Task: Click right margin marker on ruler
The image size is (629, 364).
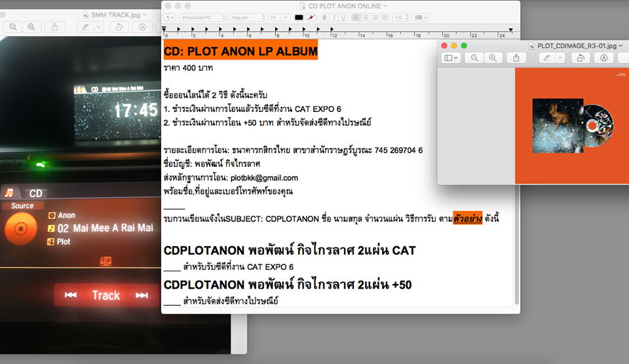Action: [510, 29]
